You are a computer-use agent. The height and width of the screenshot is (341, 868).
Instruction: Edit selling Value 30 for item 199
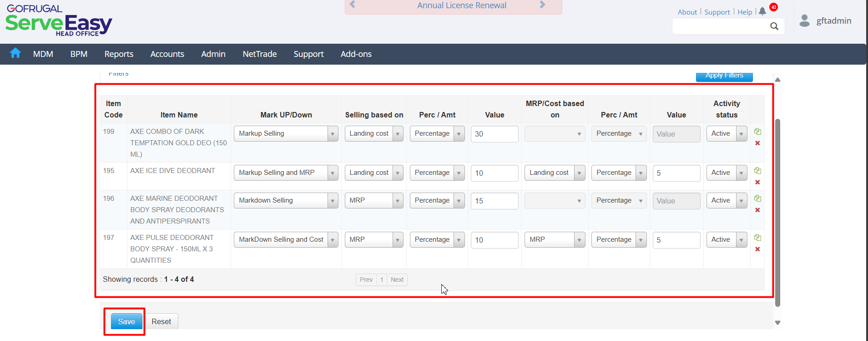(x=495, y=134)
